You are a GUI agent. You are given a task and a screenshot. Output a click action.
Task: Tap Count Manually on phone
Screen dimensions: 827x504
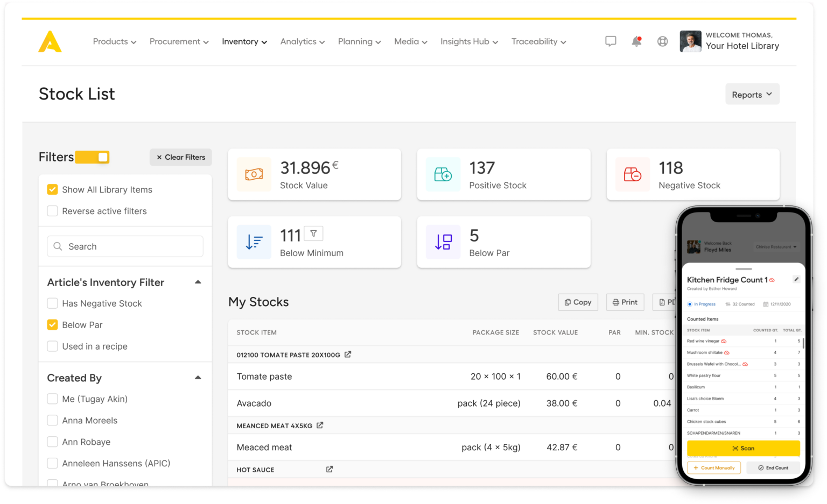(x=714, y=468)
